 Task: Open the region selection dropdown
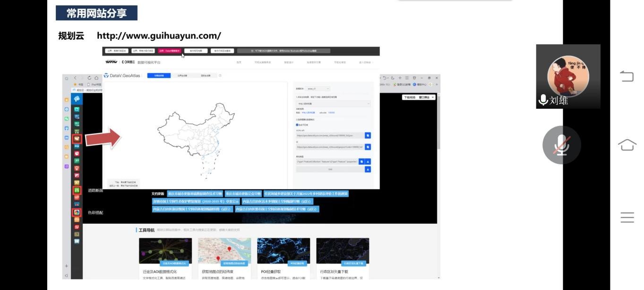coord(333,103)
